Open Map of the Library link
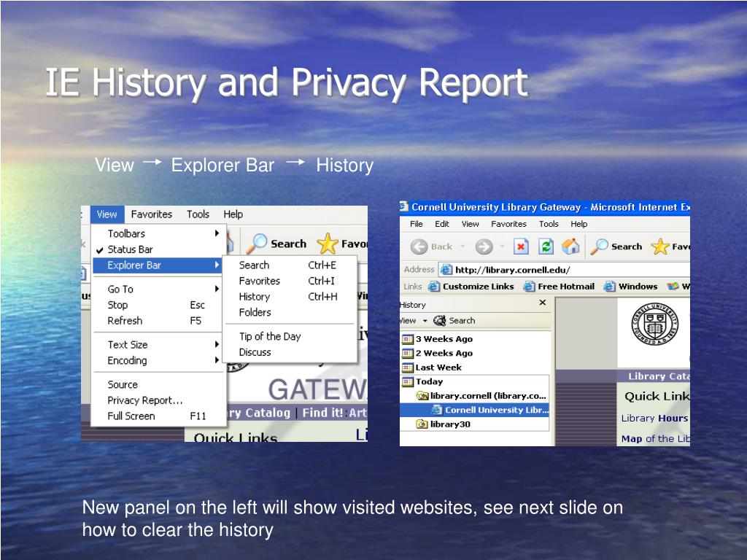Viewport: 747px width, 560px height. click(x=655, y=438)
